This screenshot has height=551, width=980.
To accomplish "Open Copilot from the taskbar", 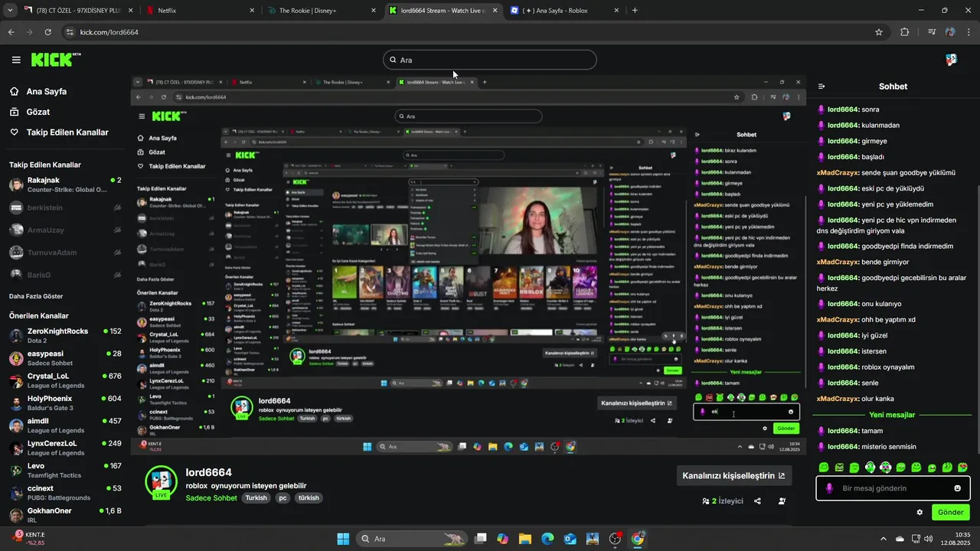I will pos(502,539).
